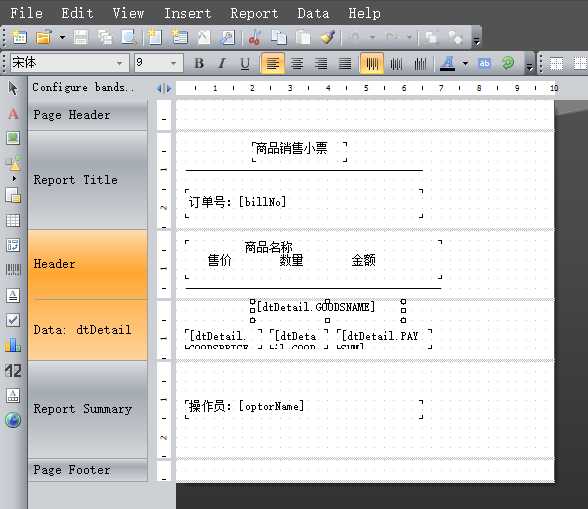Toggle Italic formatting
This screenshot has height=509, width=588.
pos(222,63)
